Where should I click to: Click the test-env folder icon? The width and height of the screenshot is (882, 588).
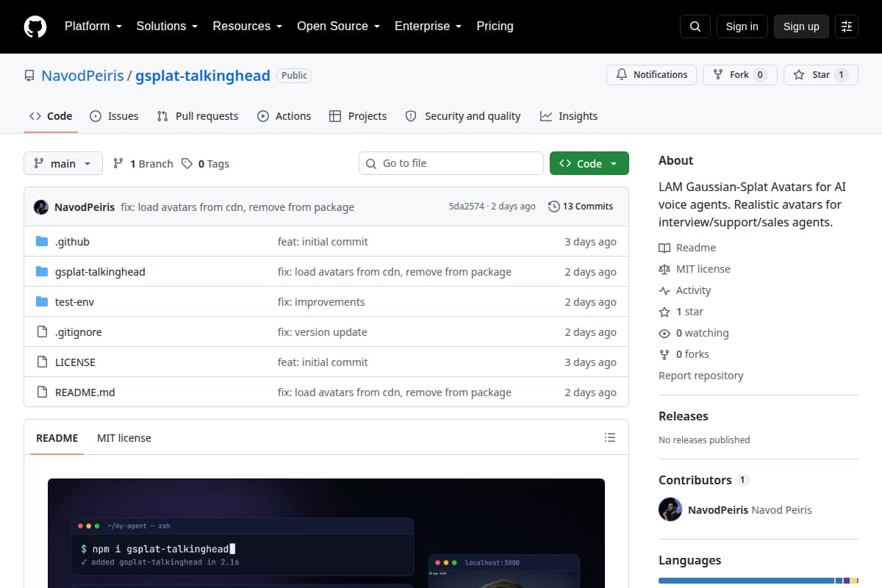point(42,302)
